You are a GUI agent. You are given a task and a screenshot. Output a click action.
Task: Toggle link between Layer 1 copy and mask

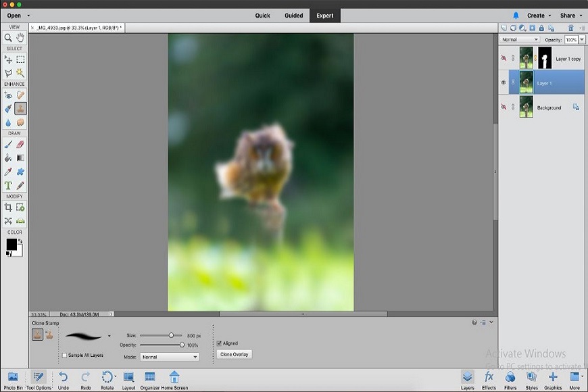tap(535, 58)
